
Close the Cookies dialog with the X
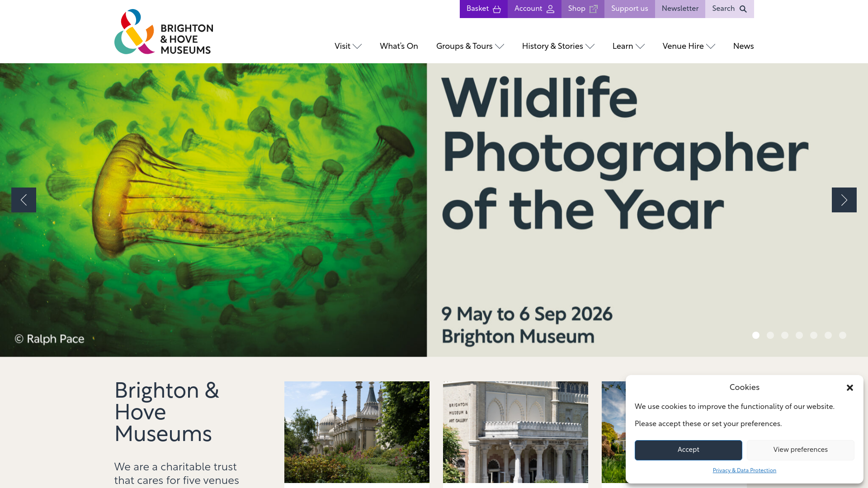point(850,388)
